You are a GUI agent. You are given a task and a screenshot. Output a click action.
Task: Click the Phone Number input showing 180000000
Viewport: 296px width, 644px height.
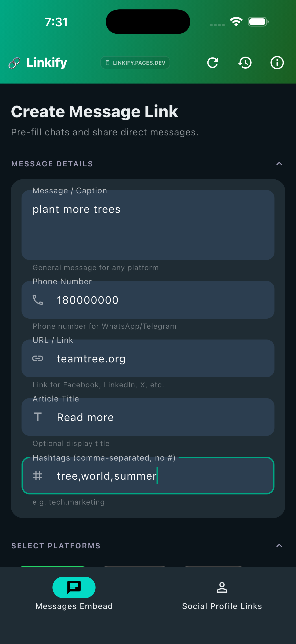pyautogui.click(x=148, y=300)
